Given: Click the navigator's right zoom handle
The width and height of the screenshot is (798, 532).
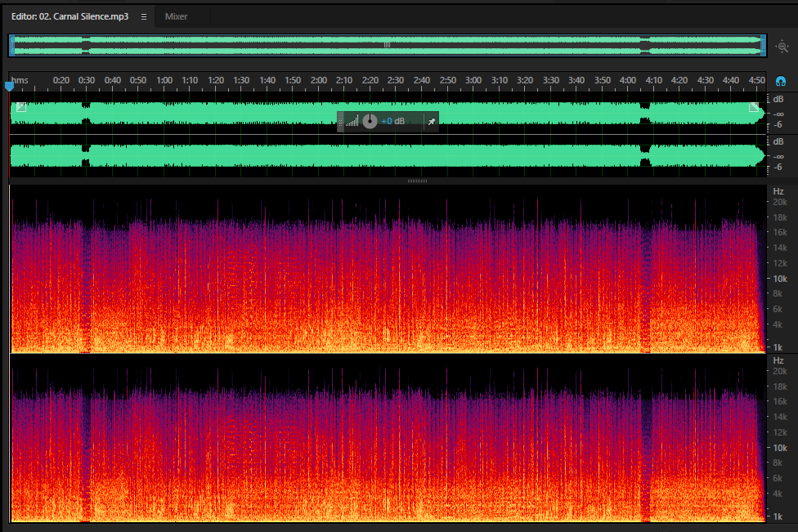Looking at the screenshot, I should [763, 45].
